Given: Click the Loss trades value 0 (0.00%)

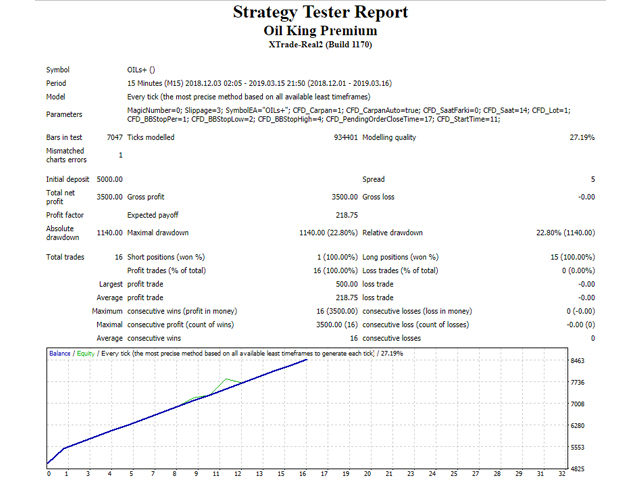Looking at the screenshot, I should 578,271.
